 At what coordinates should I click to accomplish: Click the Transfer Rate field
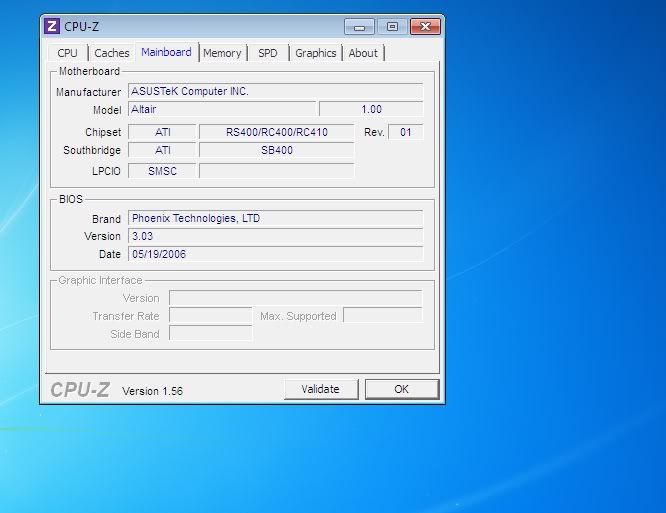pyautogui.click(x=211, y=316)
